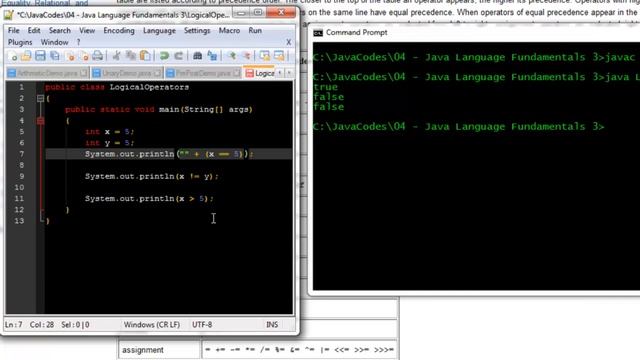The image size is (640, 360).
Task: Toggle the INS insert mode indicator
Action: (x=272, y=325)
